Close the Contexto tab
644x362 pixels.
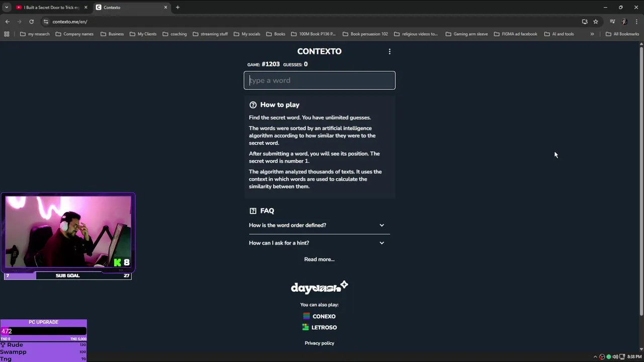click(x=166, y=8)
